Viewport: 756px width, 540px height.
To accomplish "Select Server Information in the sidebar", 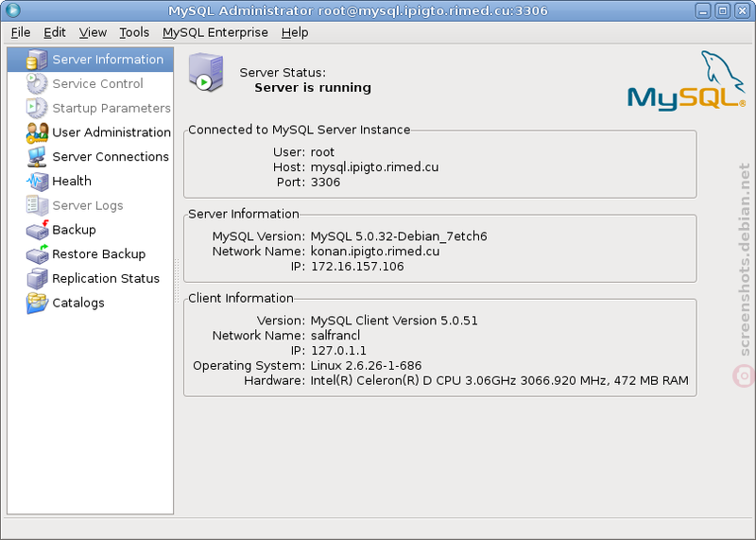I will [x=90, y=60].
